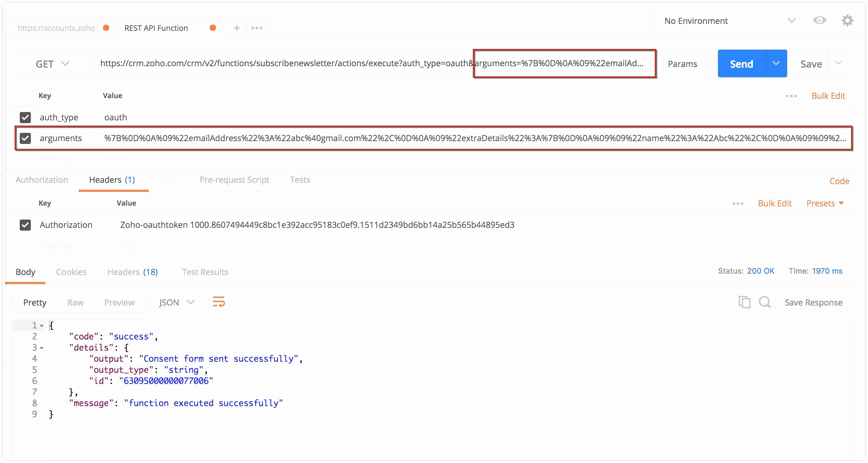This screenshot has height=463, width=868.
Task: Click the copy response icon
Action: pyautogui.click(x=744, y=303)
